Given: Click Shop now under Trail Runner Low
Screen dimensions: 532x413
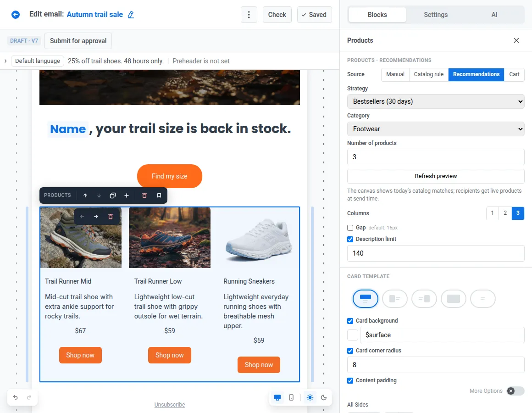Looking at the screenshot, I should [x=170, y=355].
